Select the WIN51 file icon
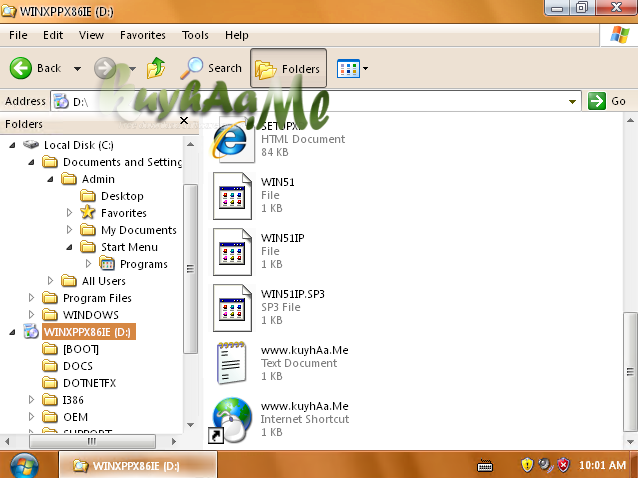Image resolution: width=638 pixels, height=478 pixels. [232, 196]
